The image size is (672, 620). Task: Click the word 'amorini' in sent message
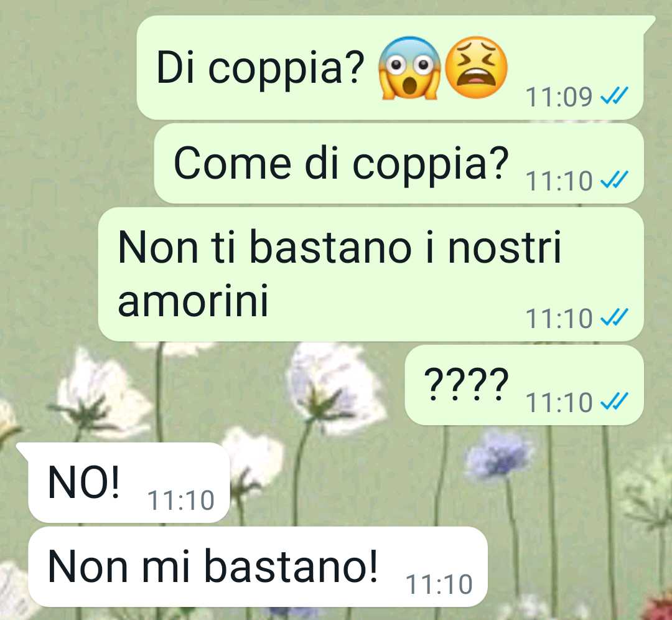point(193,299)
